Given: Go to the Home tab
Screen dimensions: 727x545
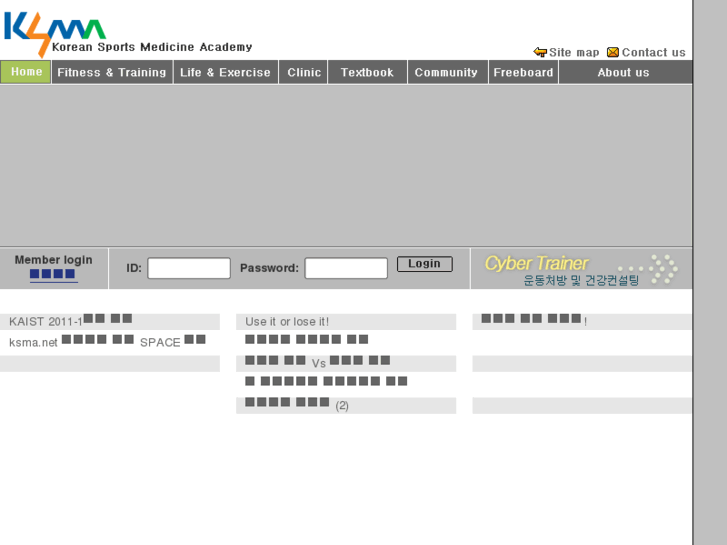Looking at the screenshot, I should [26, 72].
